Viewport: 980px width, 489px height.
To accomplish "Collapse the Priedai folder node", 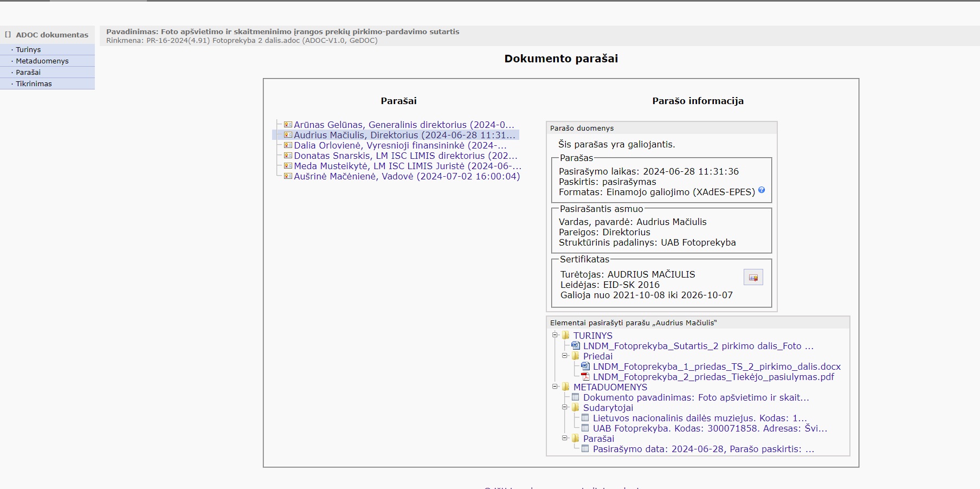I will click(x=565, y=356).
